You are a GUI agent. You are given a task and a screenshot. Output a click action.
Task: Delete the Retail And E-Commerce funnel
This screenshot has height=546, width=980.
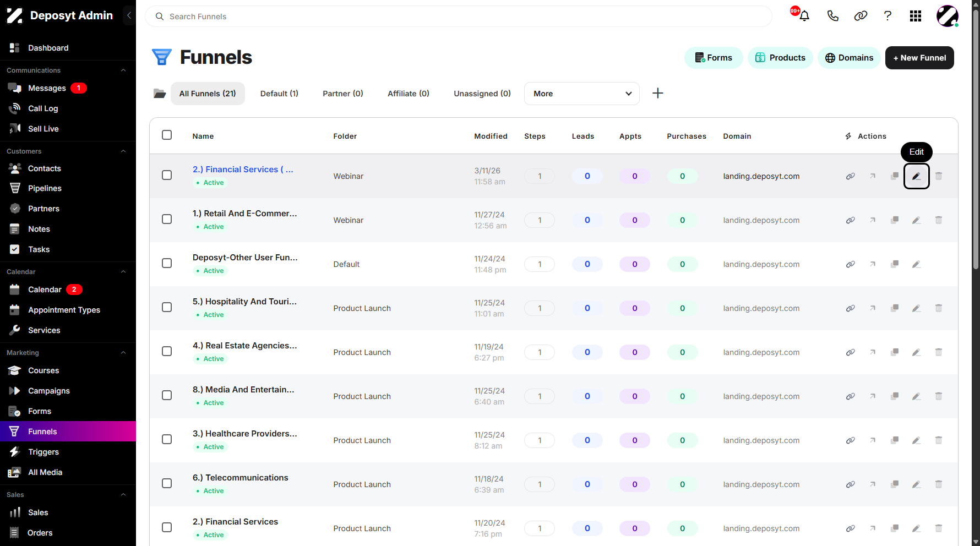(939, 220)
